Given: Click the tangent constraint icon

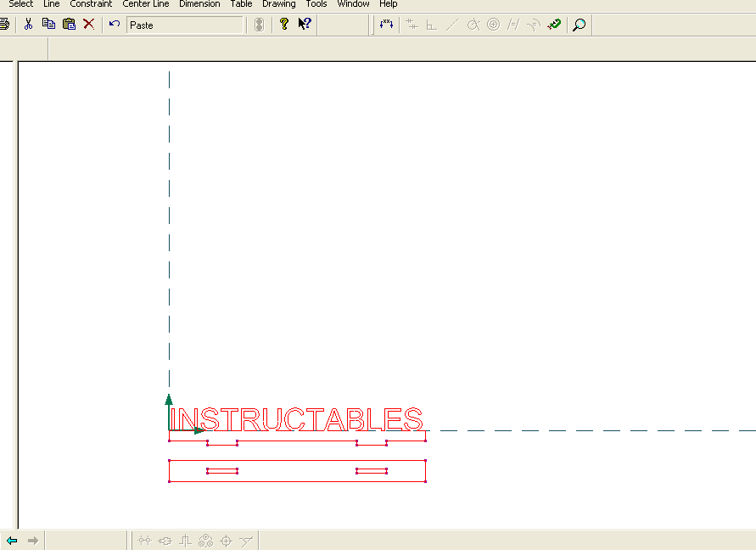Looking at the screenshot, I should pyautogui.click(x=473, y=25).
